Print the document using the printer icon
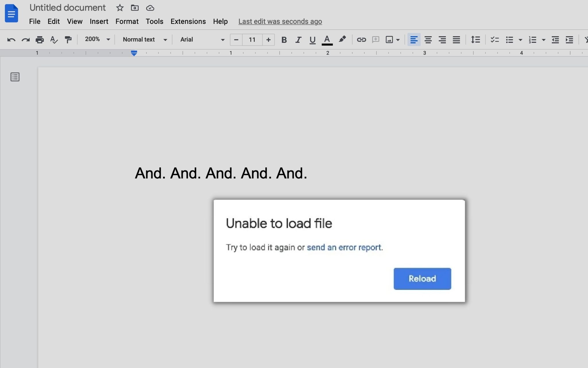Viewport: 588px width, 368px height. click(40, 40)
